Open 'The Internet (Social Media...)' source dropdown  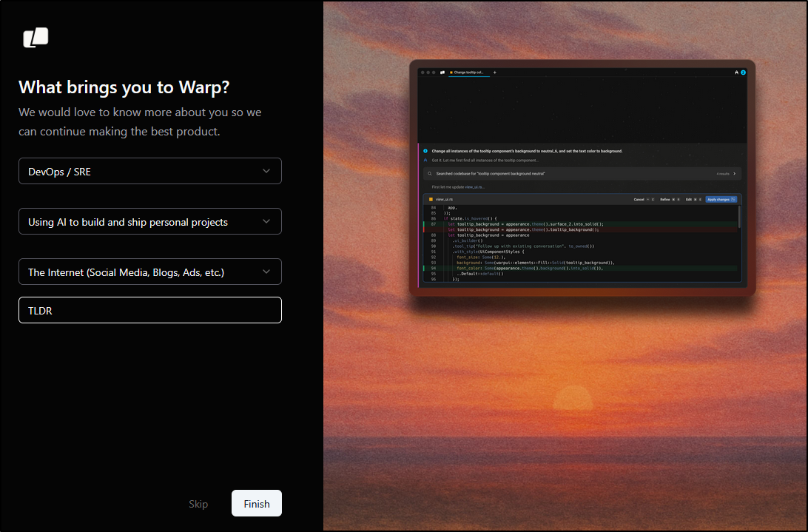[x=149, y=272]
